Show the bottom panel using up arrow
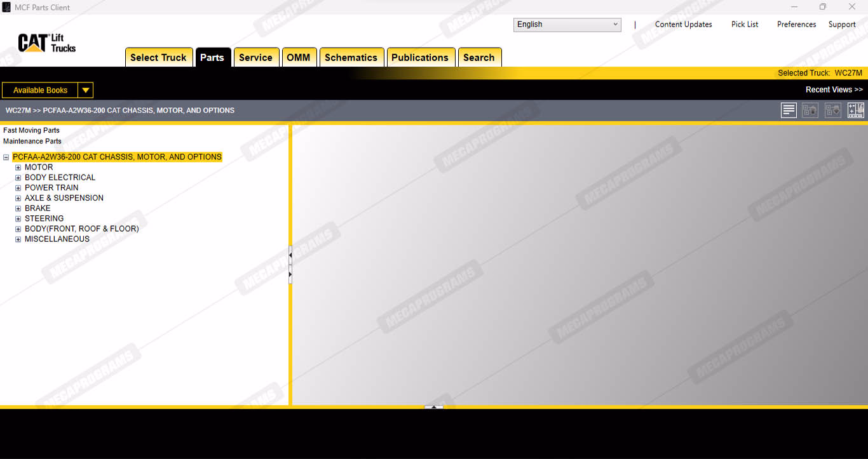Image resolution: width=868 pixels, height=459 pixels. pos(434,407)
